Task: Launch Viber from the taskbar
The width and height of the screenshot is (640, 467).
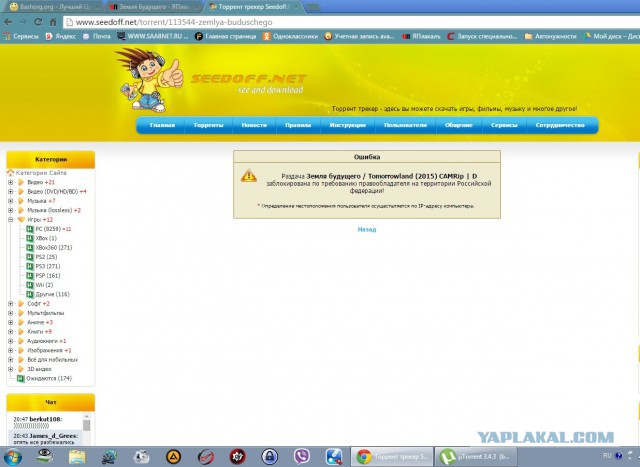Action: coord(302,457)
